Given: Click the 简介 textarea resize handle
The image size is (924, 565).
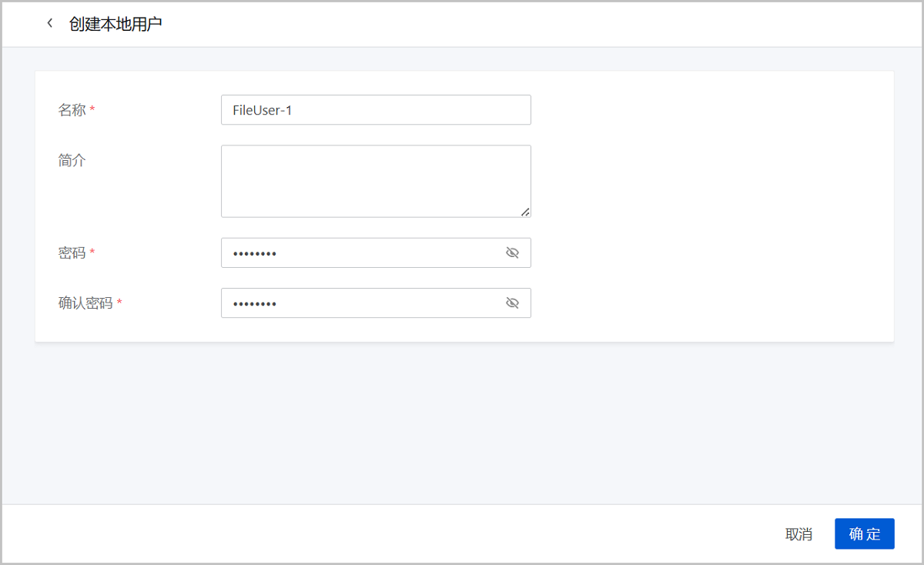Looking at the screenshot, I should click(525, 212).
